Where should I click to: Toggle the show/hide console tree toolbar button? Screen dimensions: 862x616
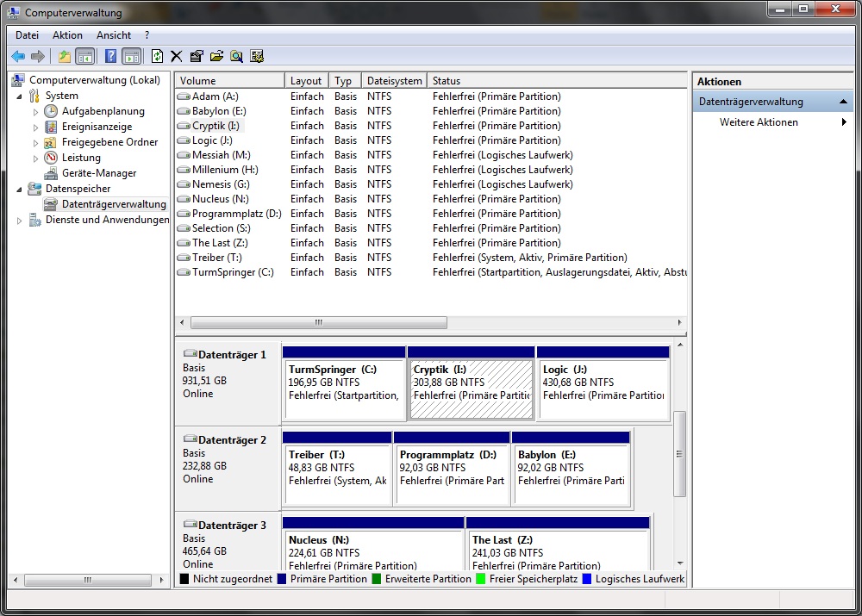click(85, 56)
